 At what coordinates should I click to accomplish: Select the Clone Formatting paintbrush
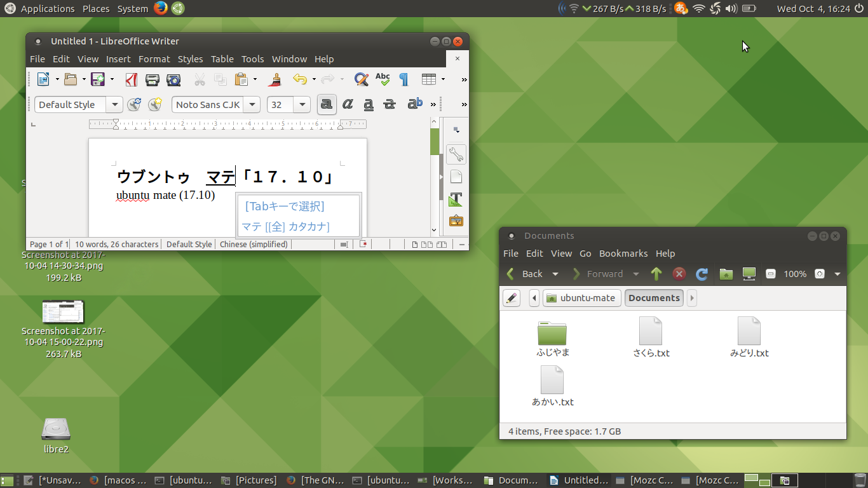275,79
